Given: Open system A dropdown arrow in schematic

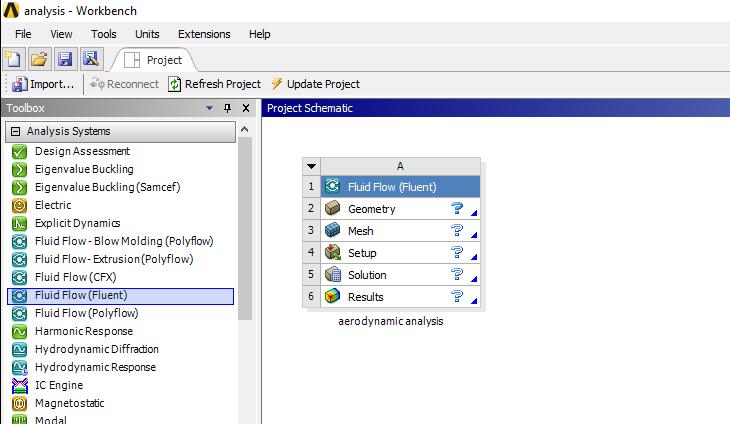Looking at the screenshot, I should point(311,166).
